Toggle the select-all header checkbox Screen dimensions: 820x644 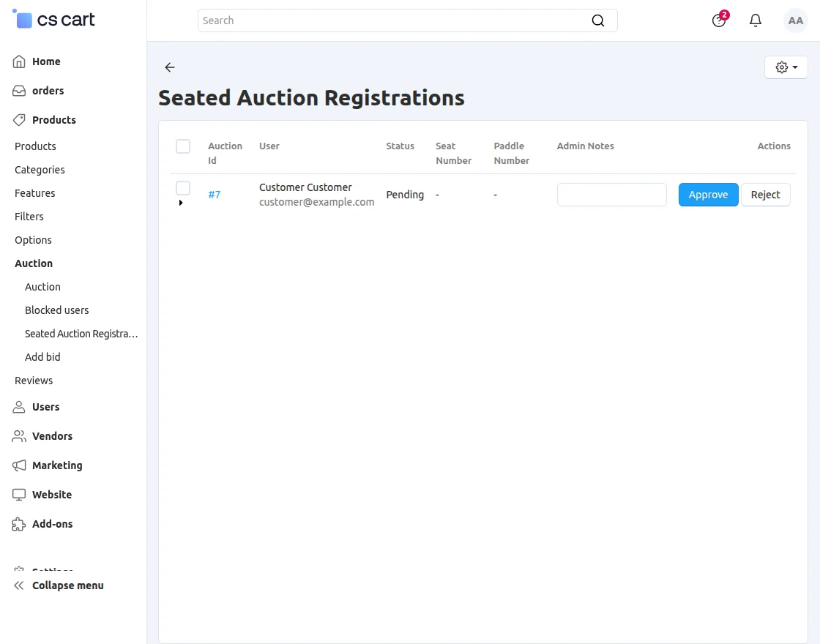pos(183,146)
